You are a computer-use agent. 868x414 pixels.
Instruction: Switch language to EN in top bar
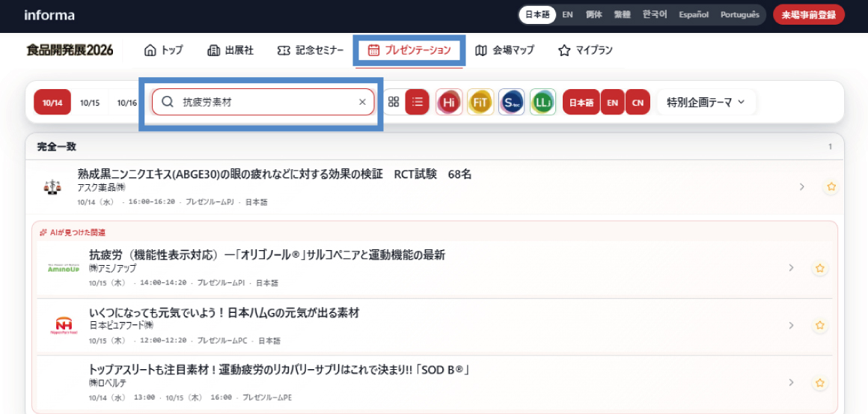tap(567, 15)
